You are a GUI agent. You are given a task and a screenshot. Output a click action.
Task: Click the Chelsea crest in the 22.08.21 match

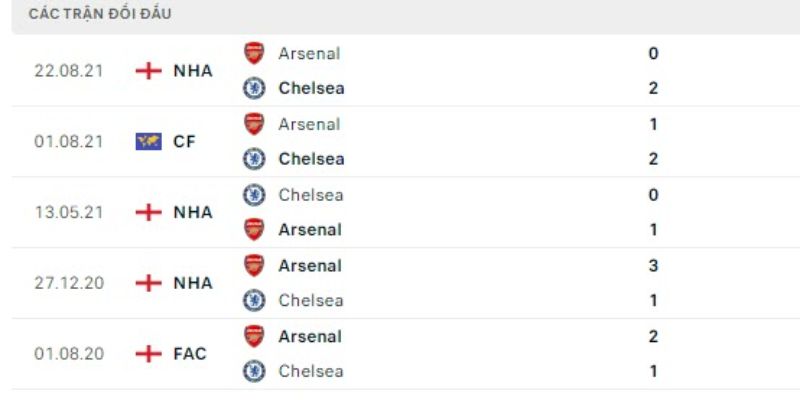tap(255, 88)
